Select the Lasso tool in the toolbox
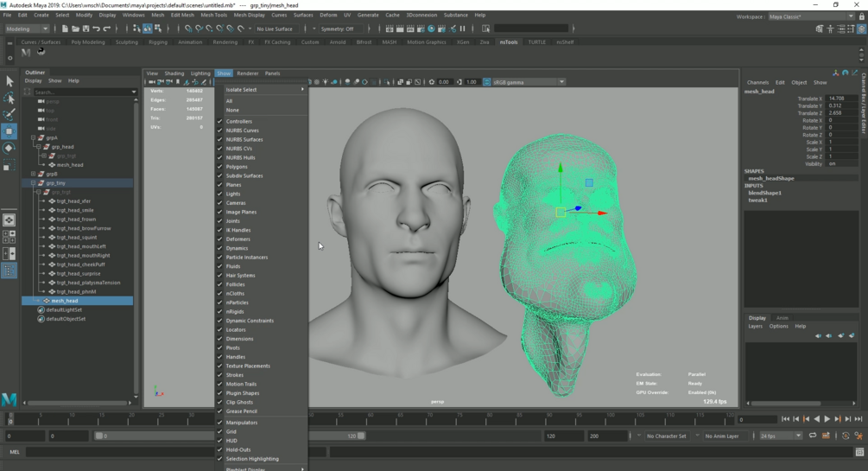The image size is (868, 471). point(10,99)
